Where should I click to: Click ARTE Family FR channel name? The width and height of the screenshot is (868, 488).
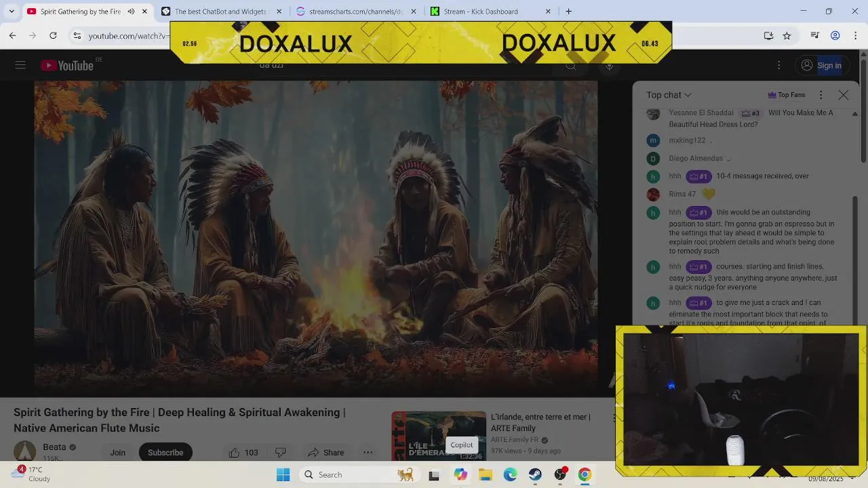click(515, 440)
